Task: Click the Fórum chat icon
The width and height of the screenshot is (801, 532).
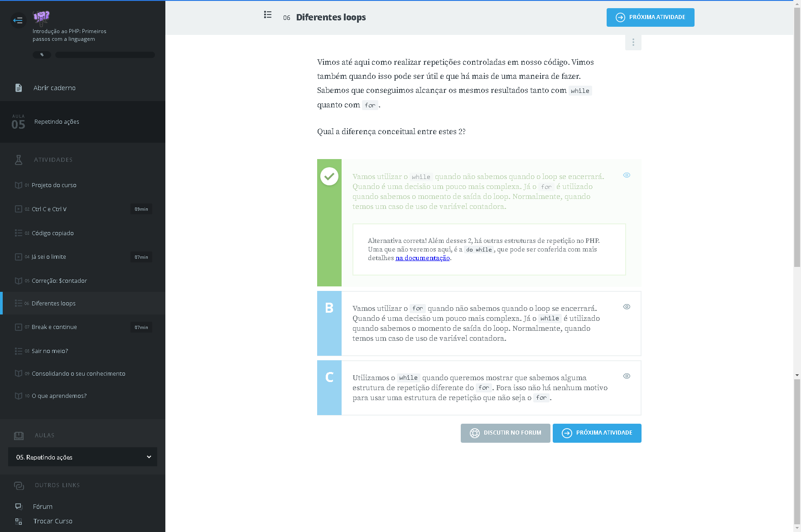Action: pos(19,506)
